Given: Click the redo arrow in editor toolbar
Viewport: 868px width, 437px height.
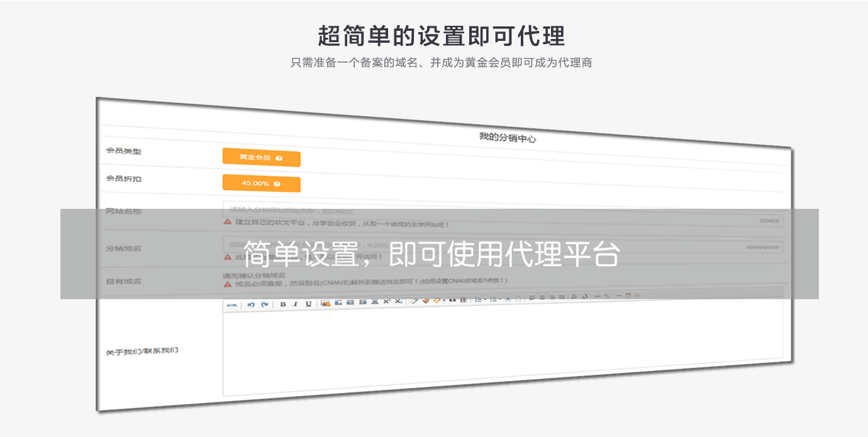Looking at the screenshot, I should coord(265,304).
